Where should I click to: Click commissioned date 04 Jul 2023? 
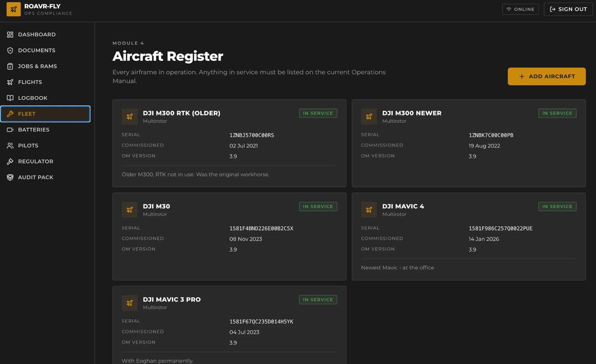pyautogui.click(x=244, y=332)
